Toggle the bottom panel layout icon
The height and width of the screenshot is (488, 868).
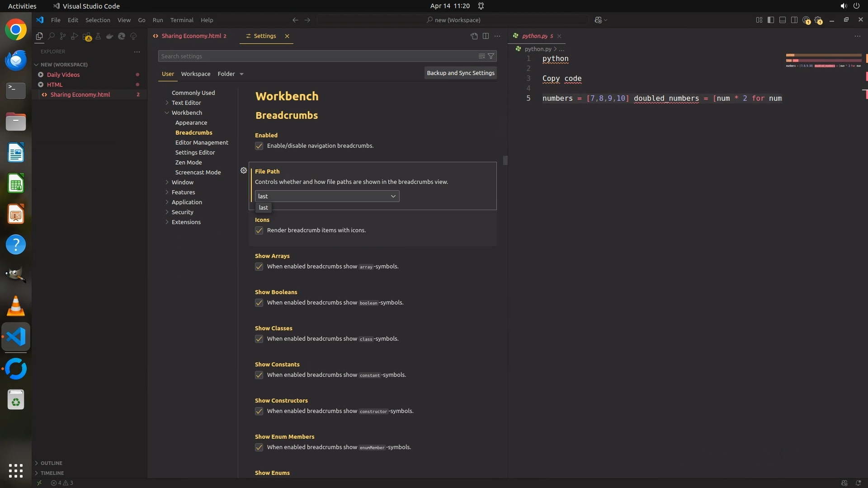click(x=783, y=20)
